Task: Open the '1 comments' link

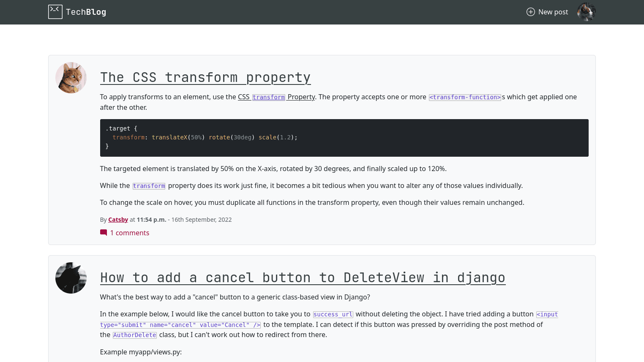Action: 130,233
